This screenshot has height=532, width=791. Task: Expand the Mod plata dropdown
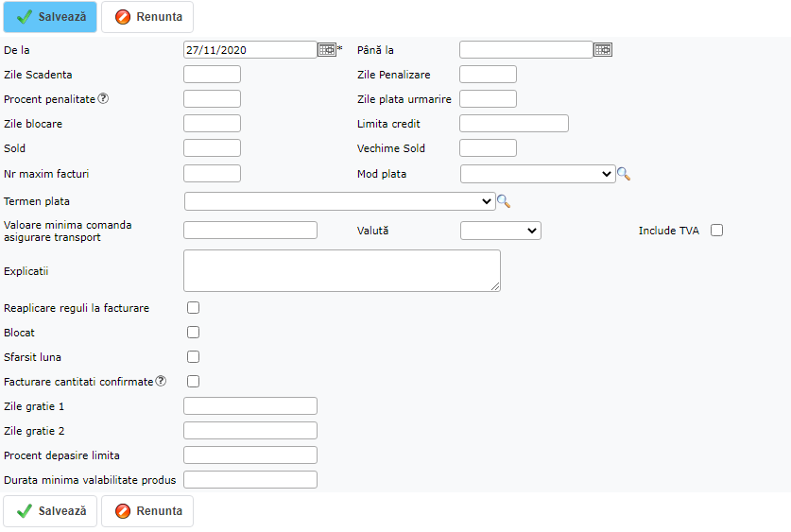[x=538, y=174]
